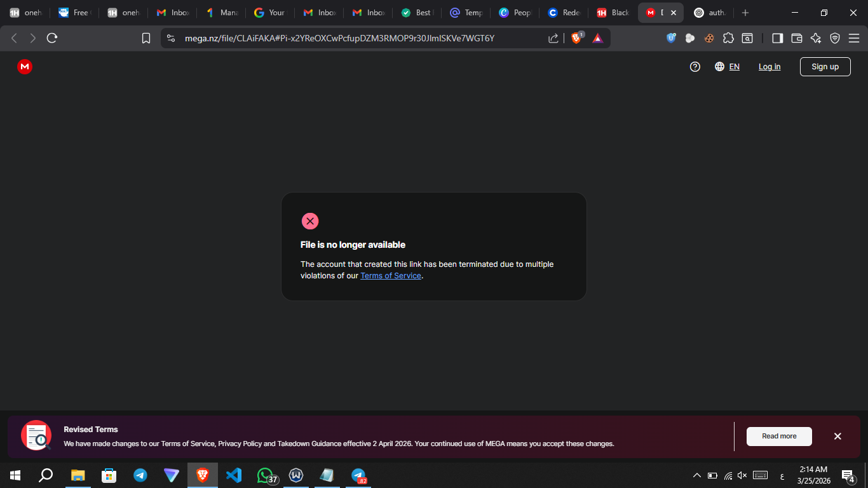Click the Brave Shields lion icon
Viewport: 868px width, 488px height.
click(x=576, y=38)
